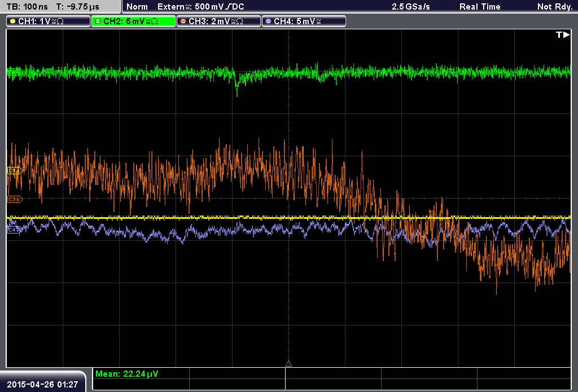Click the 2.5 GSa/s sample rate readout

click(x=411, y=7)
